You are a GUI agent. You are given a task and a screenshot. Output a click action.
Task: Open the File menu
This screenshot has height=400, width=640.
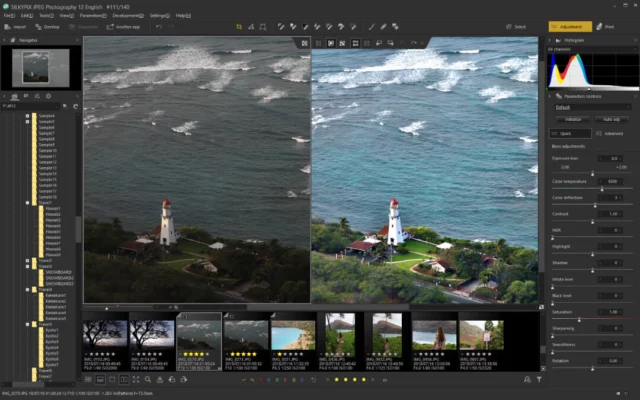click(x=9, y=16)
